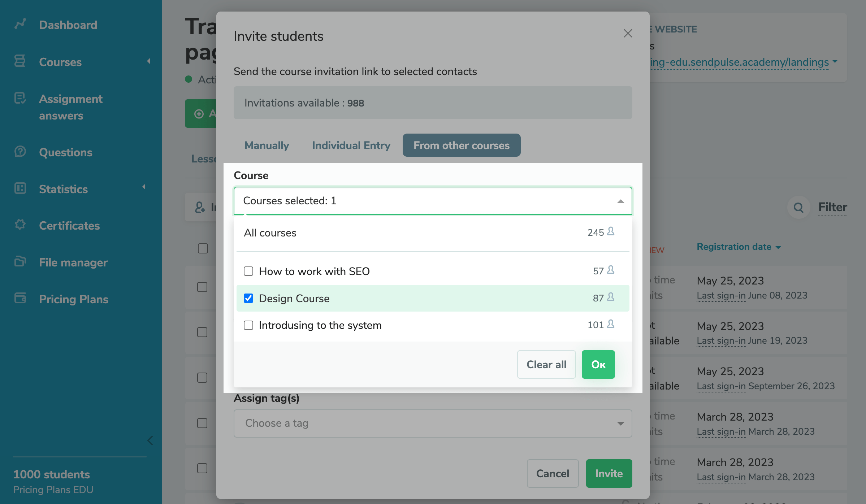
Task: Check the How to work with SEO checkbox
Action: [x=248, y=271]
